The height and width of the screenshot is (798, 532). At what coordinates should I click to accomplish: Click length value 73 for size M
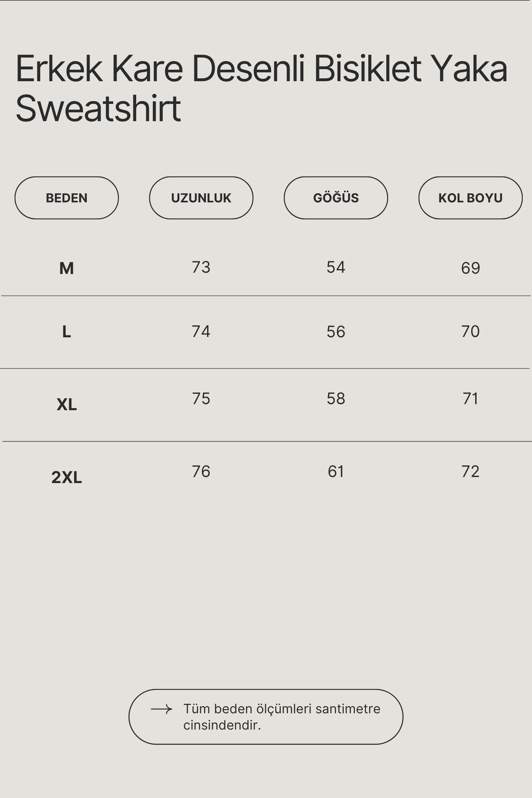(x=201, y=267)
